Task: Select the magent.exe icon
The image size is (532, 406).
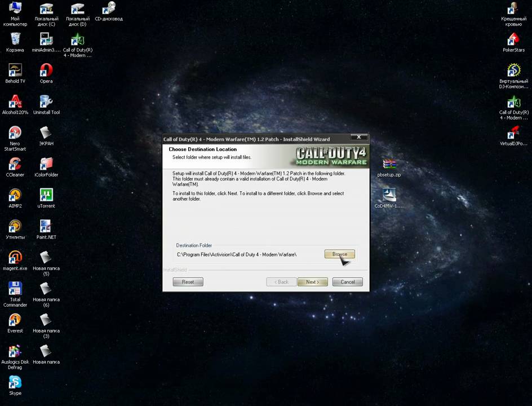Action: tap(15, 261)
